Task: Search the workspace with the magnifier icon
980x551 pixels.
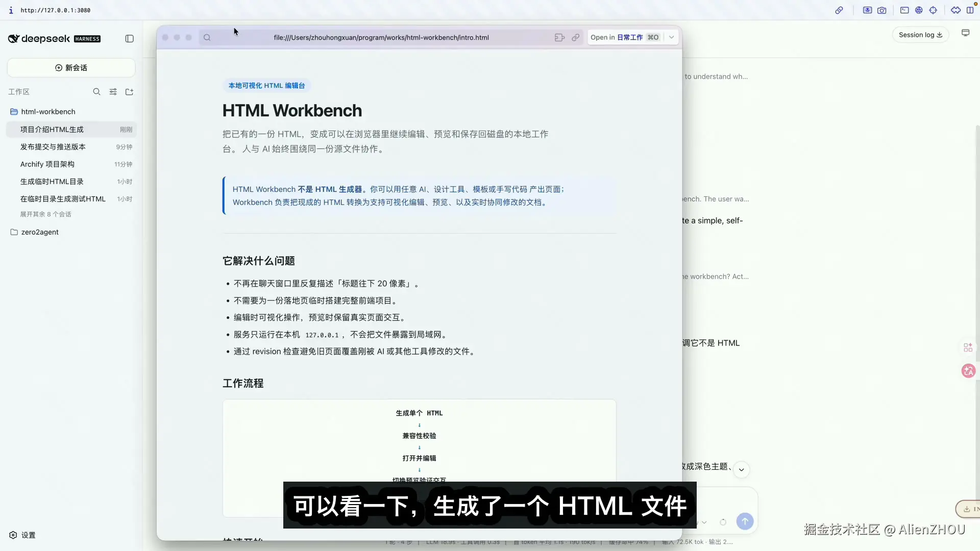Action: click(96, 92)
